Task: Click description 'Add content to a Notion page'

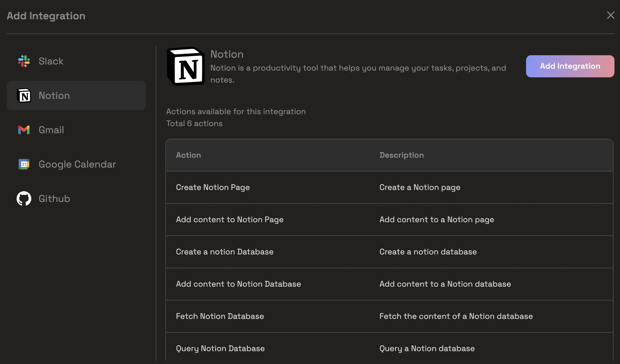Action: click(437, 219)
